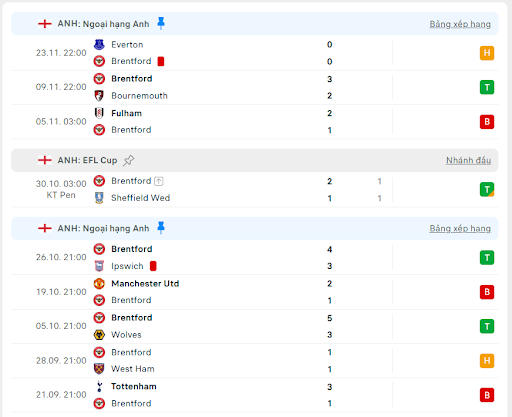Click the Tottenham team crest
The width and height of the screenshot is (512, 417).
99,386
